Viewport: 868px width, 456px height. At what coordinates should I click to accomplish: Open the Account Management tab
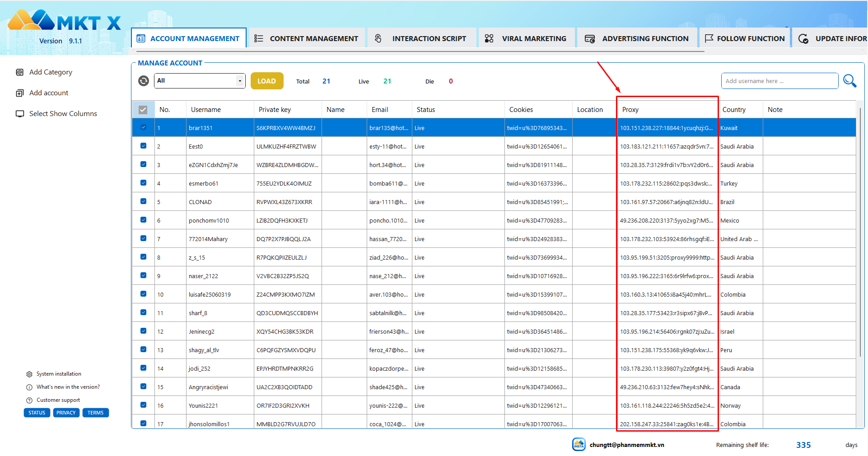(189, 38)
